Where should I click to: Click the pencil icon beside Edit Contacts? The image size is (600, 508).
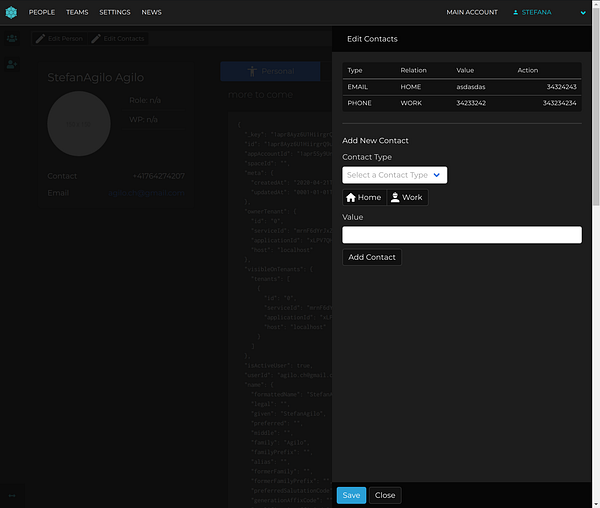tap(97, 39)
